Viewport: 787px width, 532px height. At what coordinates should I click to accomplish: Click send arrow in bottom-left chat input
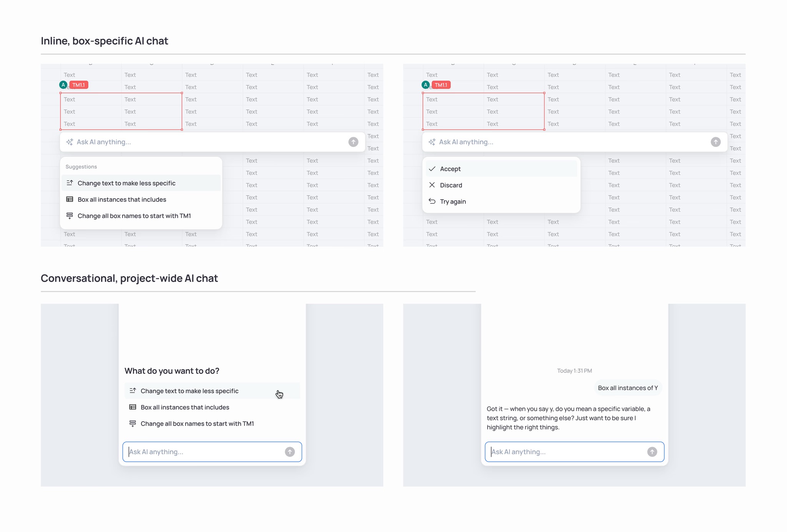click(x=290, y=452)
